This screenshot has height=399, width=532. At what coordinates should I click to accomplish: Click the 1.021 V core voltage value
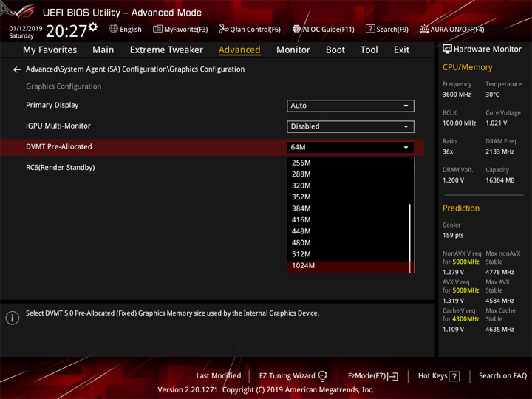coord(497,123)
